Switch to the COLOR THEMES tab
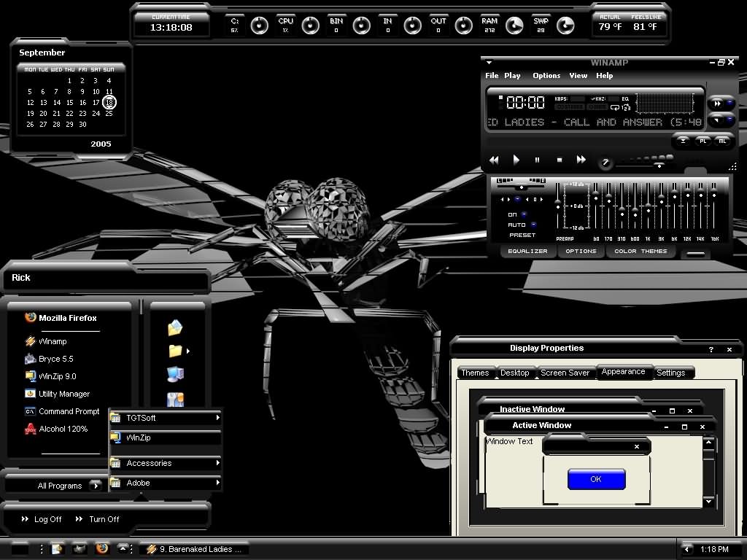The image size is (747, 560). [640, 251]
